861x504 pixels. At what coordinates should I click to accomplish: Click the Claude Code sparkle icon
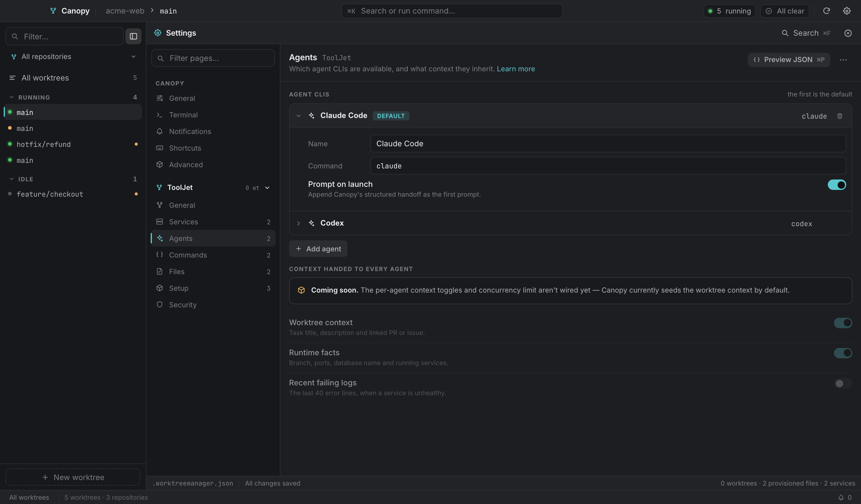(x=311, y=116)
